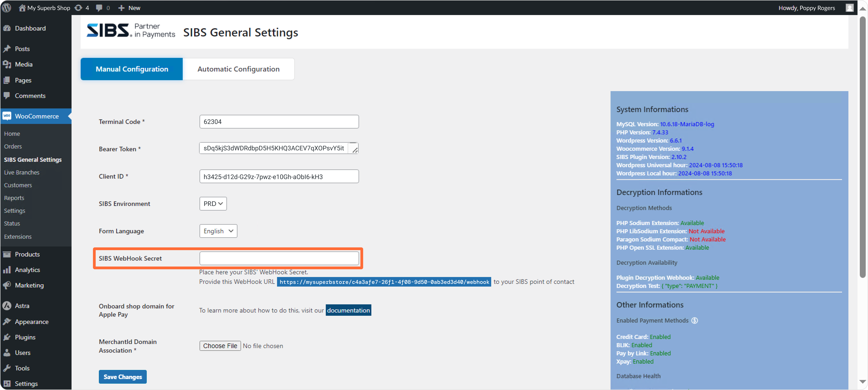The image size is (868, 390).
Task: Click the Plugins plug icon
Action: click(x=7, y=337)
